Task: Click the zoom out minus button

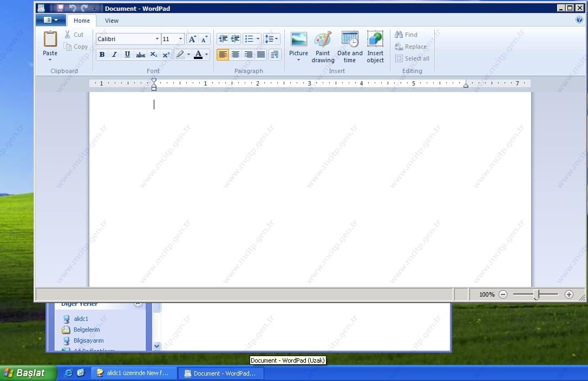Action: click(x=503, y=294)
